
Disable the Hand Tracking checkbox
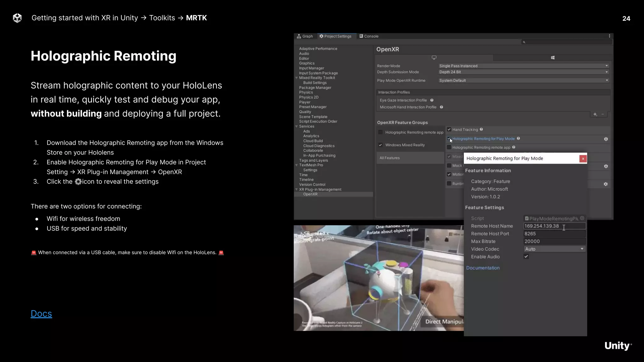(449, 129)
